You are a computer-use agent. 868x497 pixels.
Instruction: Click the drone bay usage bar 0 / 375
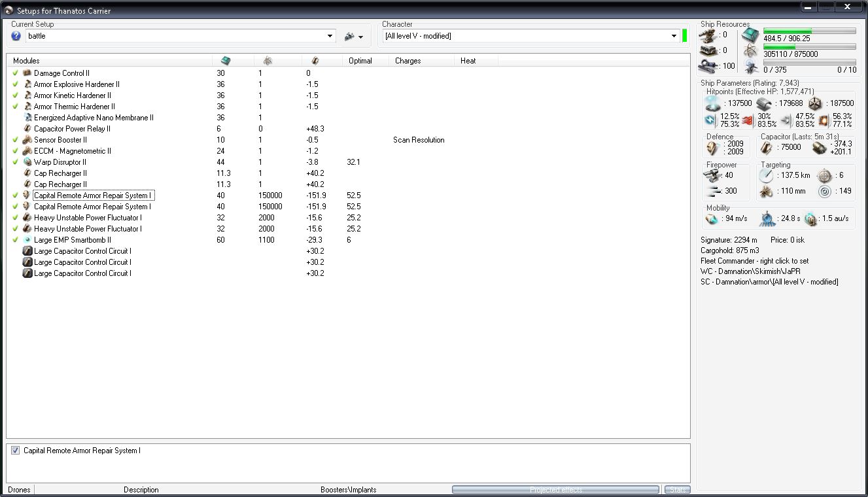point(810,62)
